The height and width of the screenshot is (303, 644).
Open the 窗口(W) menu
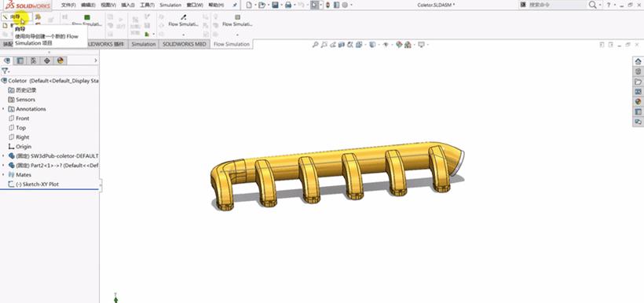195,5
